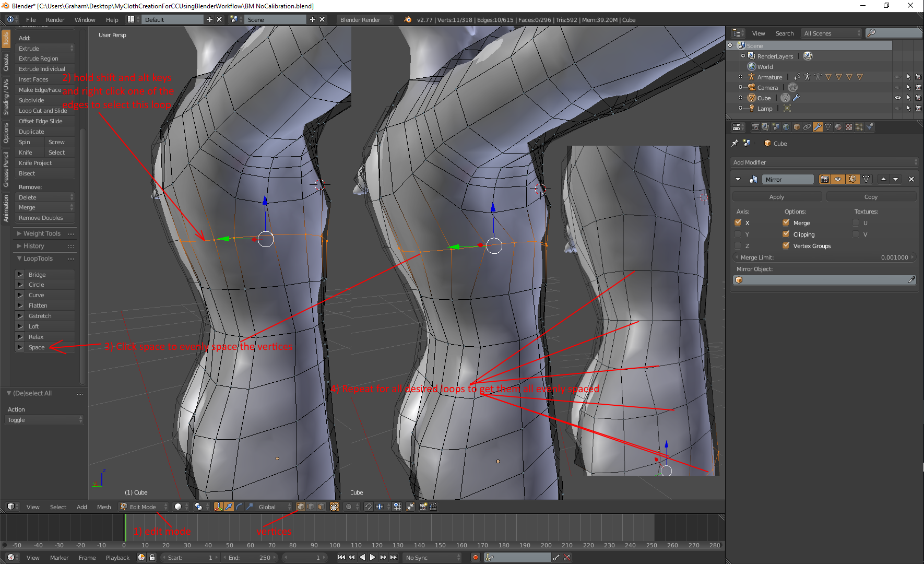The width and height of the screenshot is (924, 564).
Task: Switch to the Shading / UVs tab
Action: pyautogui.click(x=6, y=97)
